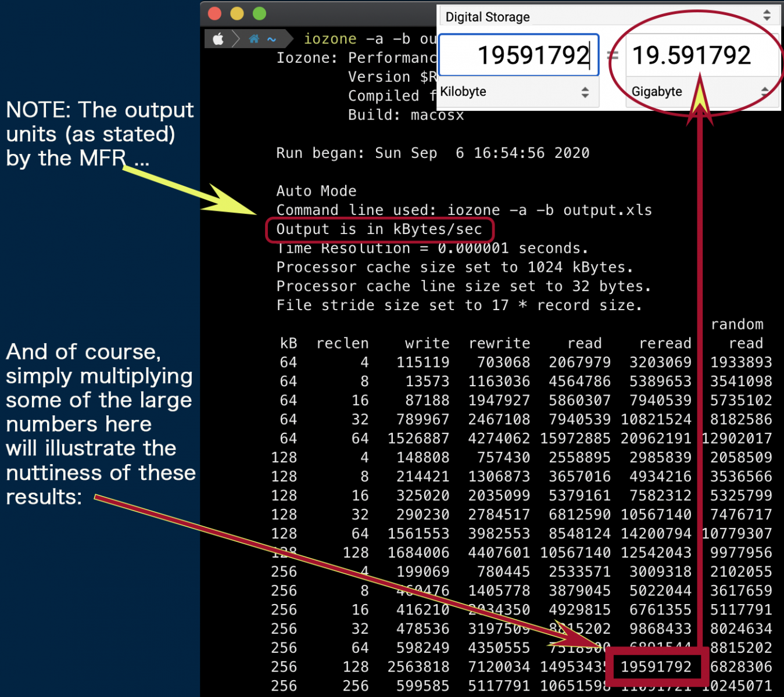Click the 19591792 input field in converter
Screen dimensions: 784x697
(x=519, y=55)
